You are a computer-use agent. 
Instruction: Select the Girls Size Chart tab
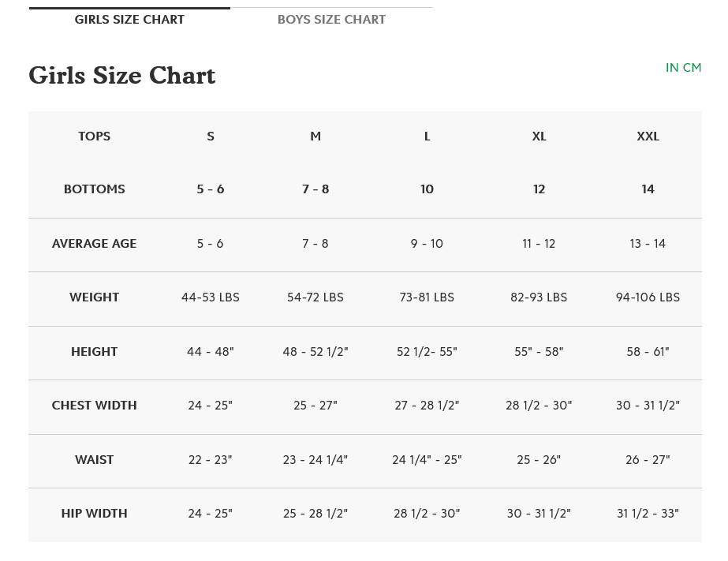129,20
